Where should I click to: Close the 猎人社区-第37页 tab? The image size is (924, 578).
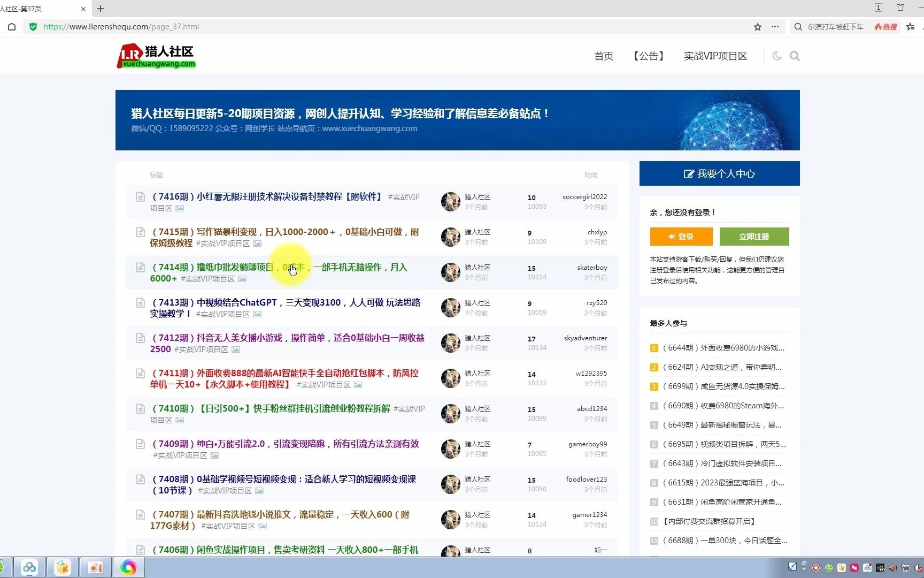tap(83, 9)
